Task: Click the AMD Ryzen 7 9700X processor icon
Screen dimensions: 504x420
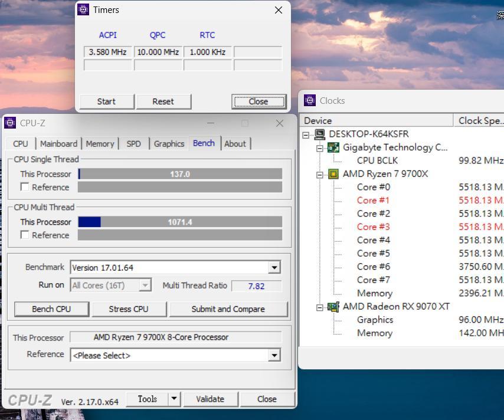Action: (333, 174)
